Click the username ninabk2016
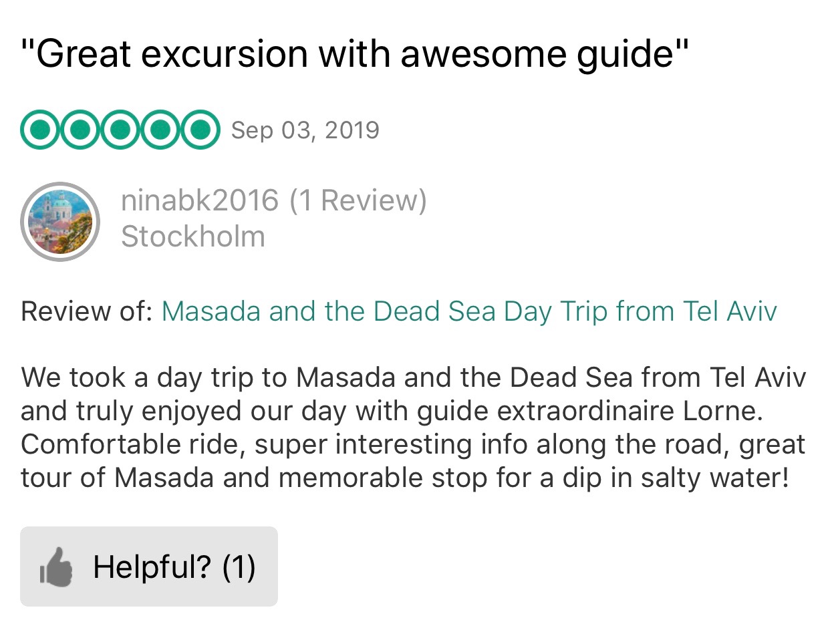This screenshot has height=644, width=830. pyautogui.click(x=199, y=200)
